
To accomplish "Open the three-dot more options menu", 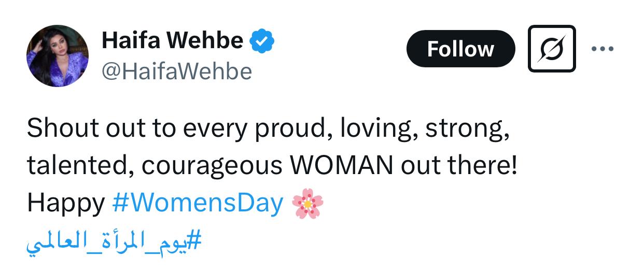I will click(x=603, y=49).
